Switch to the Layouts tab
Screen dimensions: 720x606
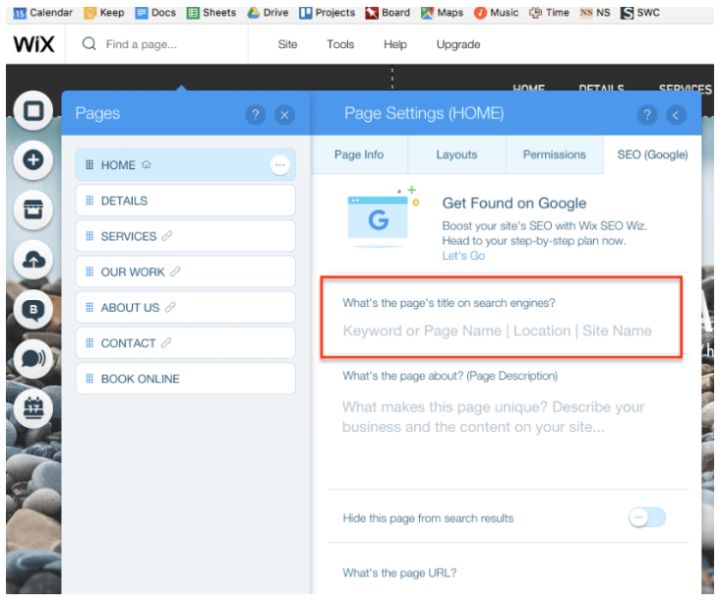point(456,155)
